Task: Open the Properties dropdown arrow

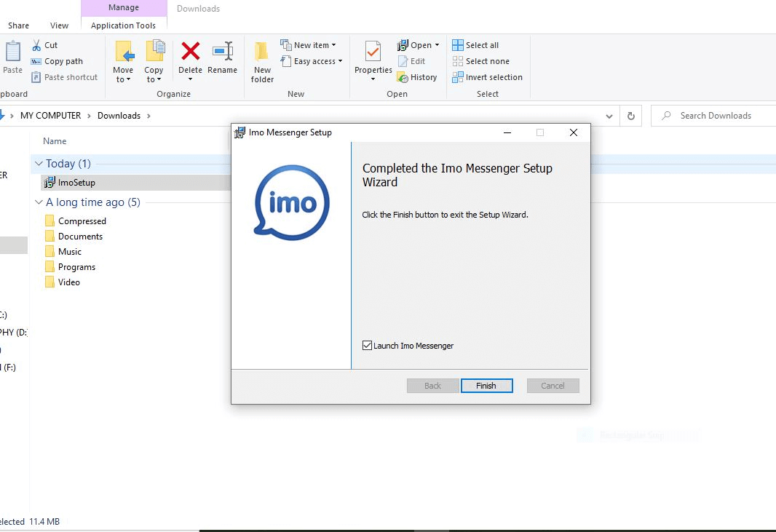Action: click(373, 79)
